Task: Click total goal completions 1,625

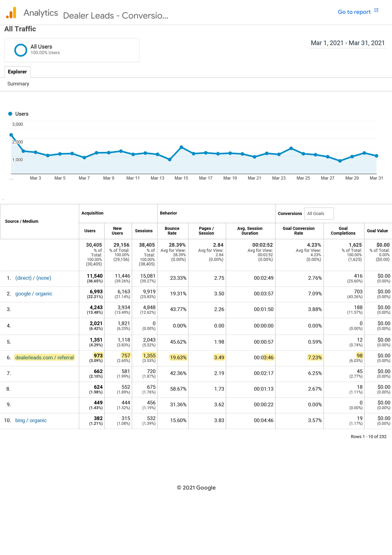Action: tap(355, 245)
